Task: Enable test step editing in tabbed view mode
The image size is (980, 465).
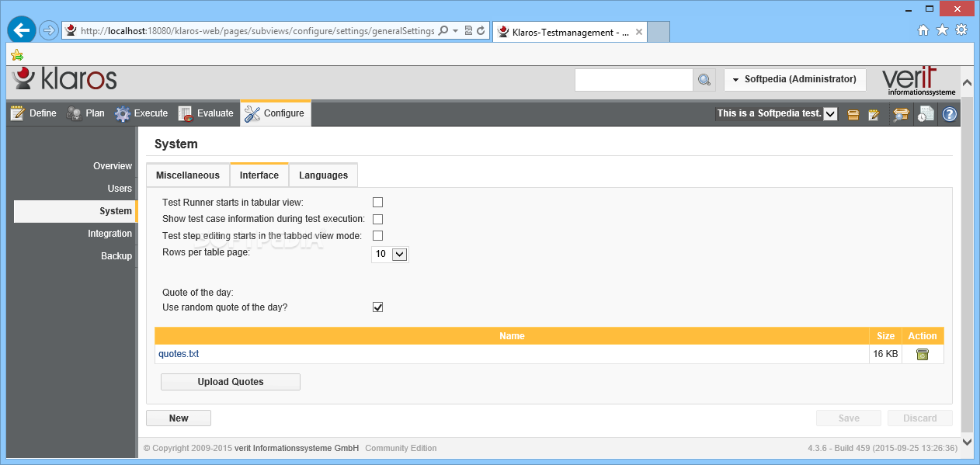Action: (x=377, y=235)
